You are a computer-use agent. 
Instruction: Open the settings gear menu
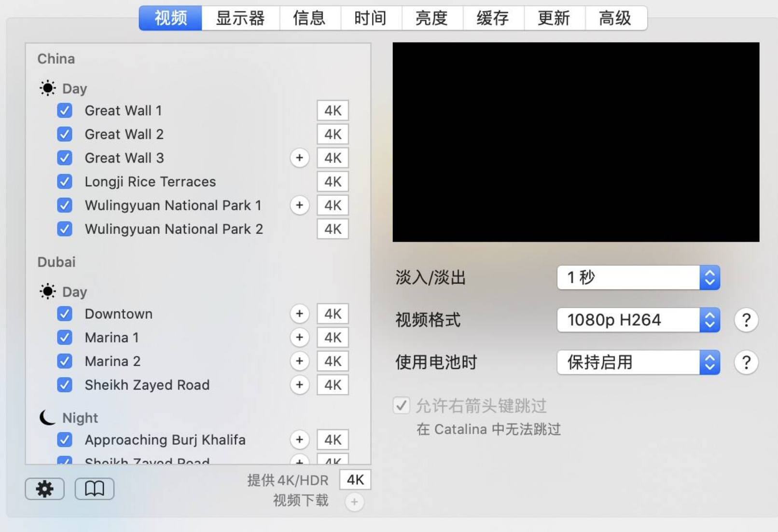(44, 488)
